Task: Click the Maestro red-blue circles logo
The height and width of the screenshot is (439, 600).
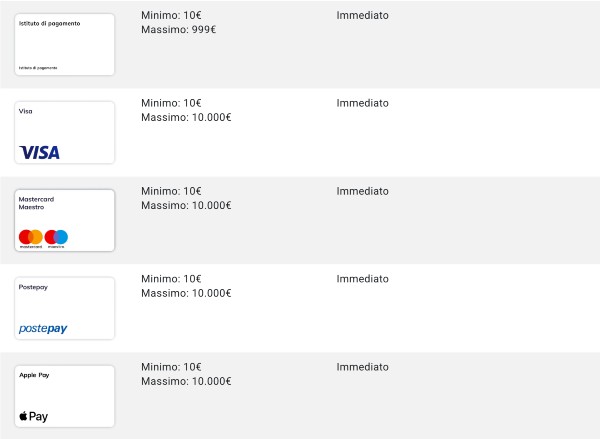Action: point(56,238)
